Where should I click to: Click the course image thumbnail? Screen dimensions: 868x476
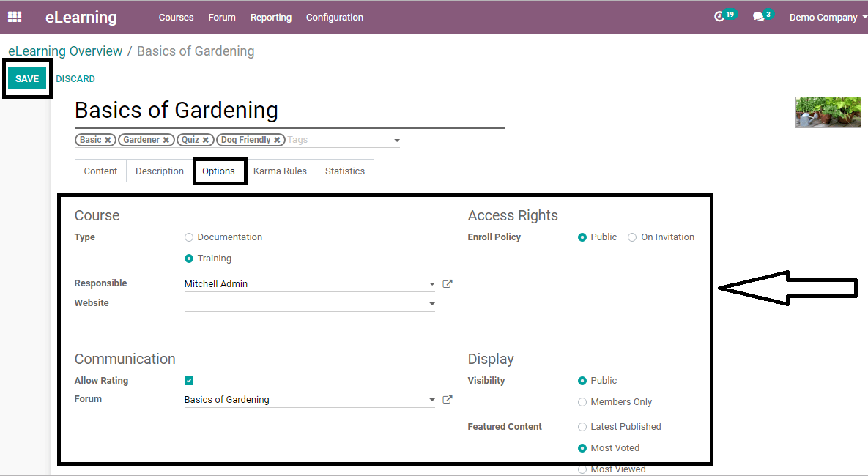point(828,113)
